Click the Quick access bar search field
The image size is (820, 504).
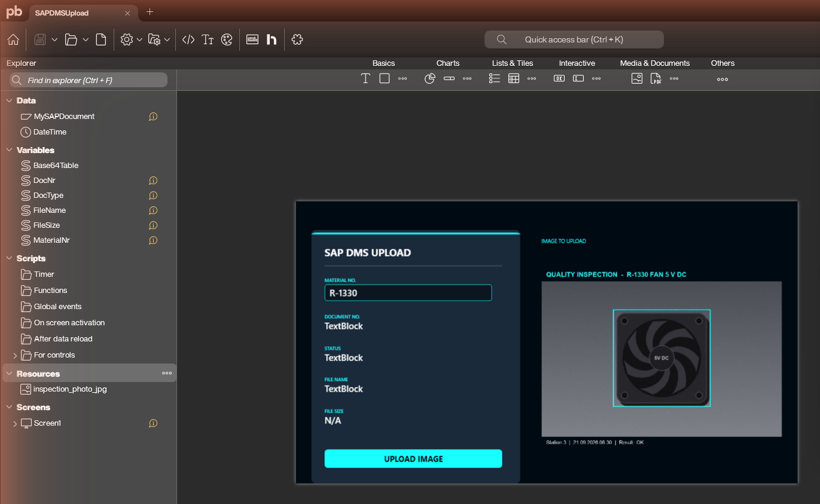(574, 39)
